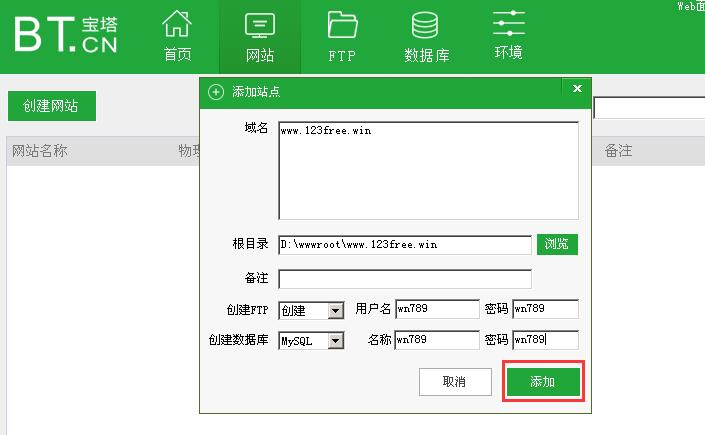
Task: Click the 取消 button
Action: coord(454,382)
